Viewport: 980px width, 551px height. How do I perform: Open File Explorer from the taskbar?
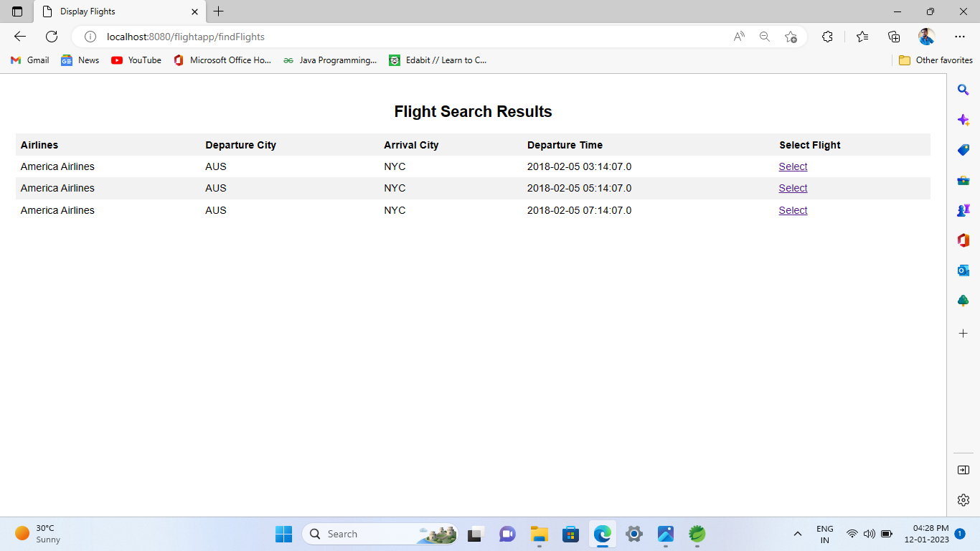(539, 534)
